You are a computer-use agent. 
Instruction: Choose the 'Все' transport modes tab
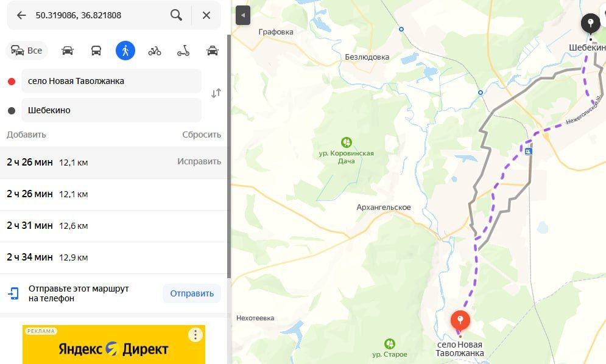point(27,51)
